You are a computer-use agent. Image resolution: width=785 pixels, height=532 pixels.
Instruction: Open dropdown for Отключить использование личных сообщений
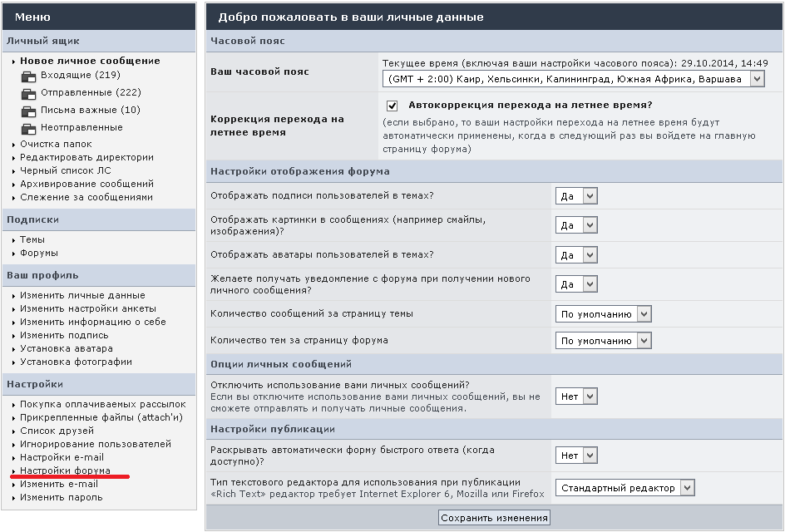click(x=576, y=397)
